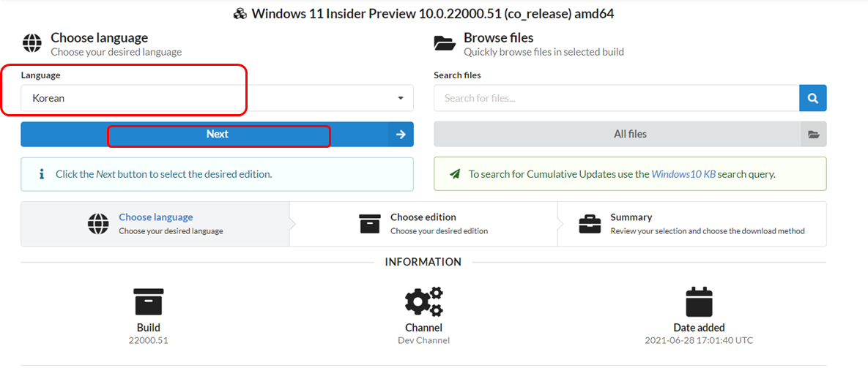Viewport: 868px width, 368px height.
Task: Follow the Windows10 KB search link
Action: click(683, 174)
